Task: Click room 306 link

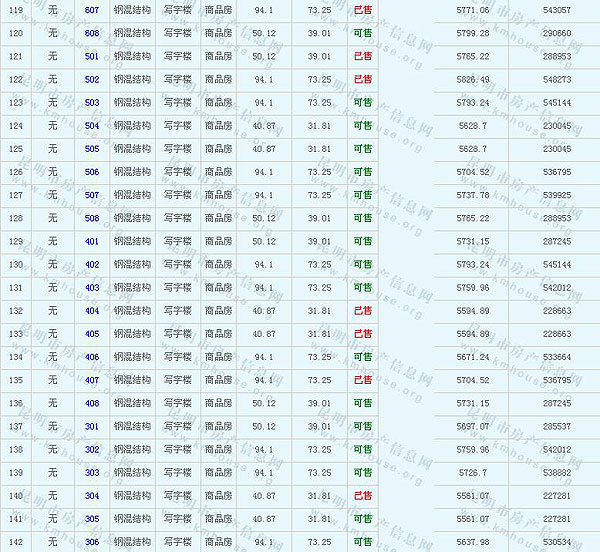Action: pos(92,542)
